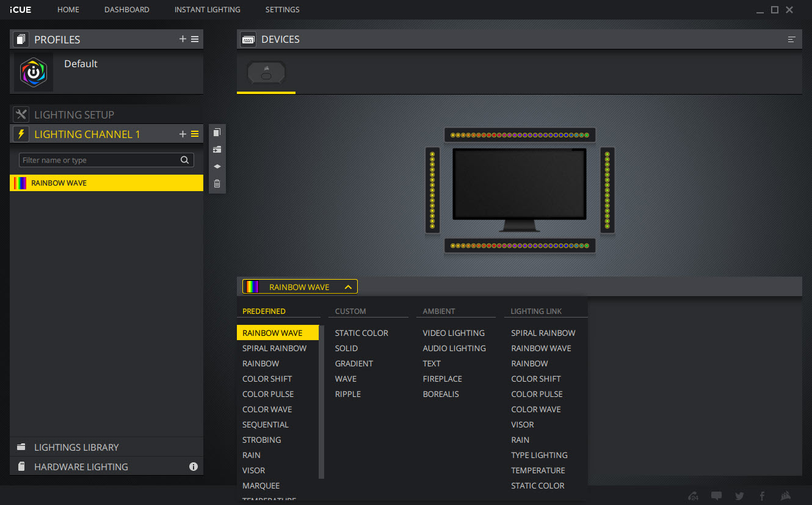Click the magnifier icon in the filter box
The width and height of the screenshot is (812, 505).
click(x=184, y=160)
